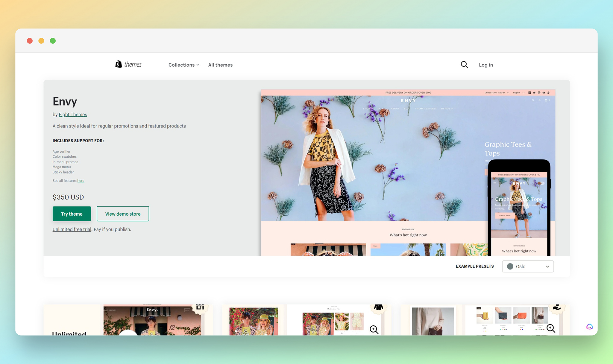
Task: Open the View demo store button
Action: tap(123, 214)
